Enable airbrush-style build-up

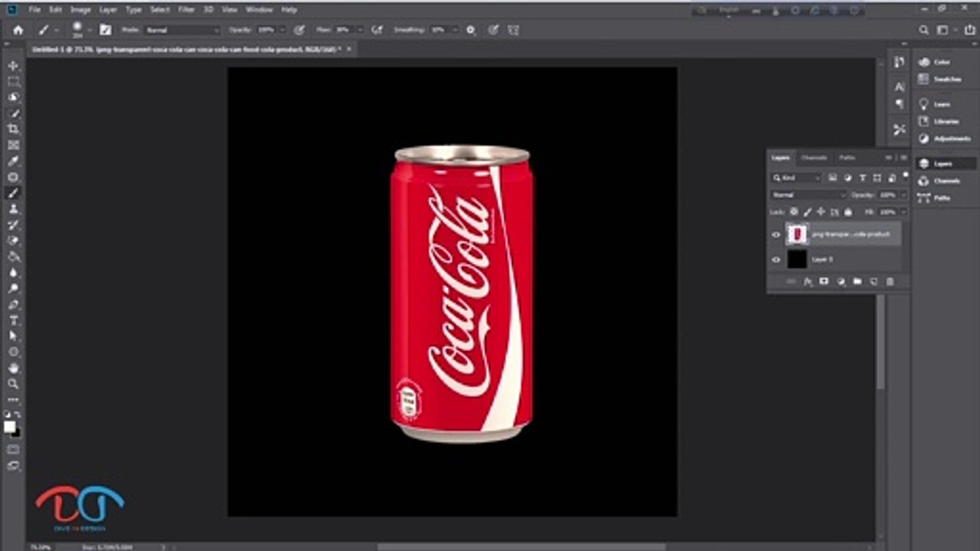(377, 30)
